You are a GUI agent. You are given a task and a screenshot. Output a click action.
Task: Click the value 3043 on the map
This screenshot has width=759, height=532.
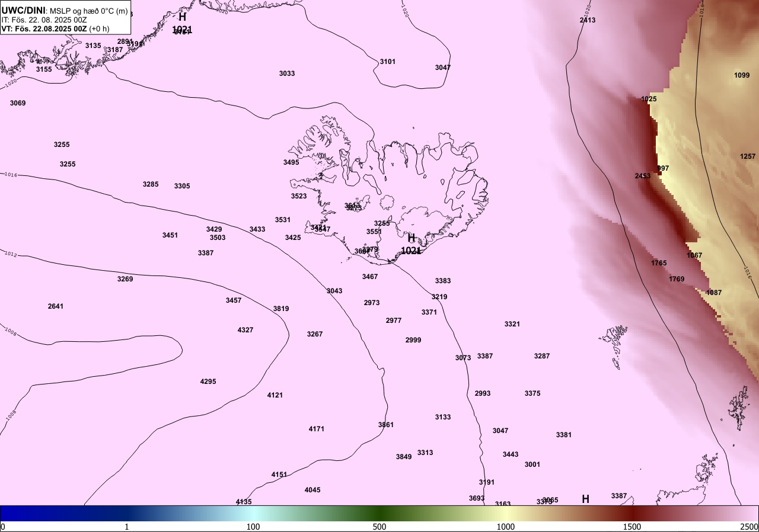point(334,291)
